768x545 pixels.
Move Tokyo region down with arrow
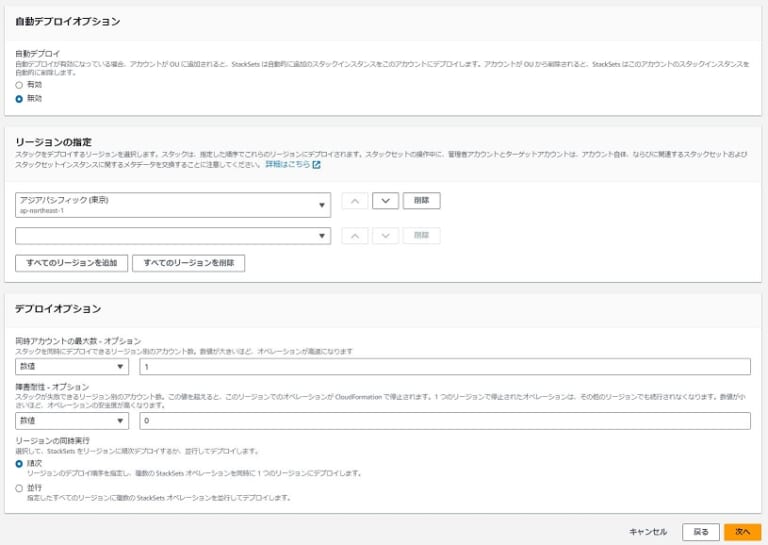(x=385, y=201)
